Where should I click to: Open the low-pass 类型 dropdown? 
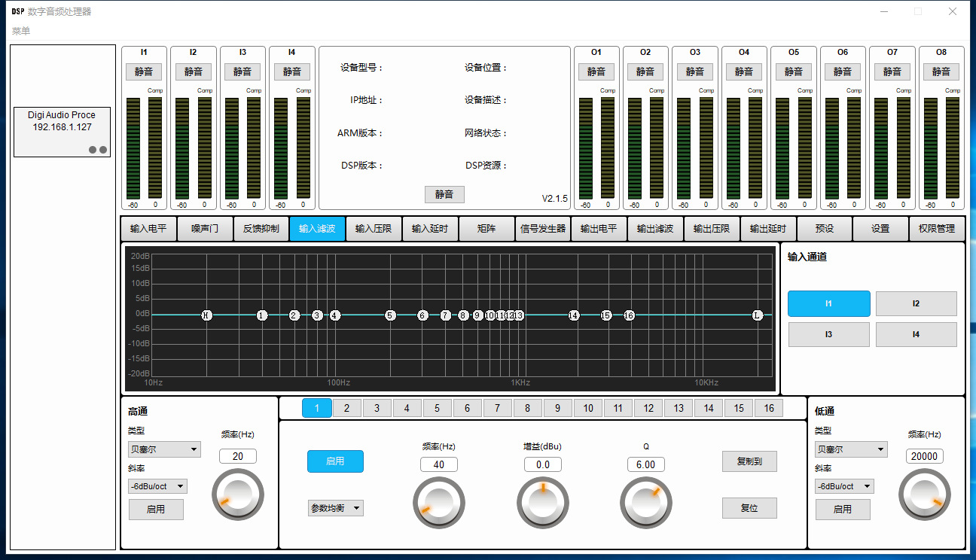851,449
